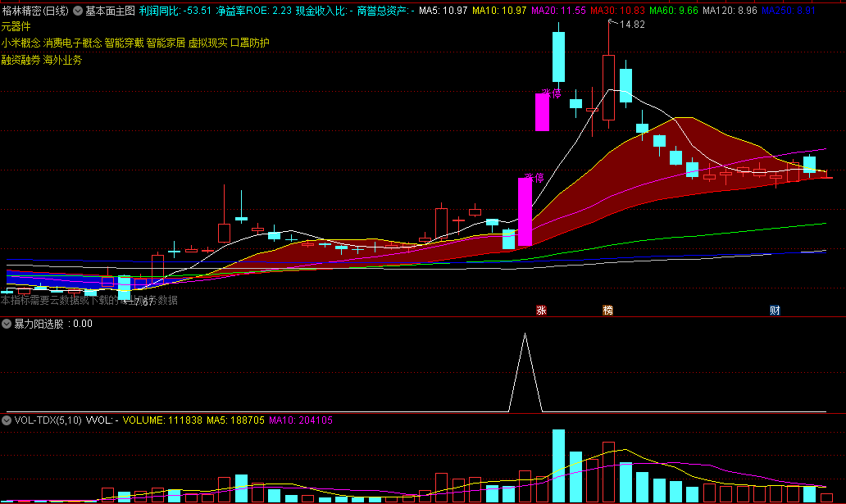Expand the 暴力阳选股 indicator menu arrow
Screen dimensions: 846x504
7,324
